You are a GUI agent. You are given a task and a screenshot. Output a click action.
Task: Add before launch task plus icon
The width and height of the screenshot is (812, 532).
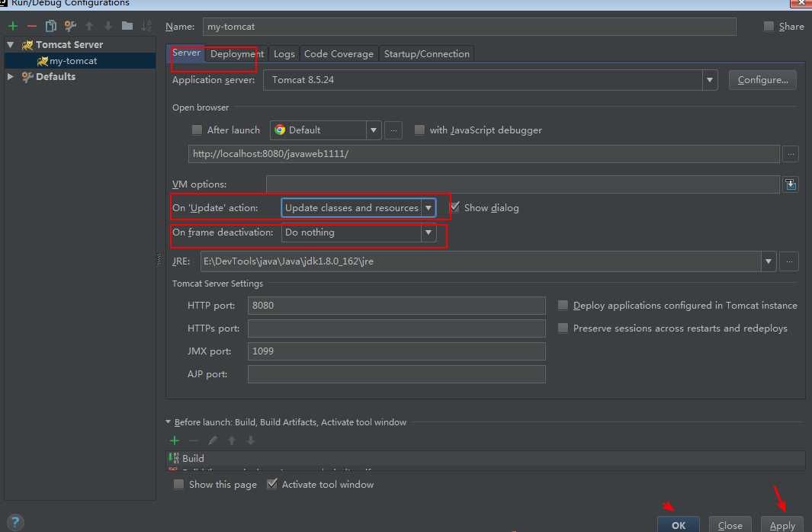(175, 441)
